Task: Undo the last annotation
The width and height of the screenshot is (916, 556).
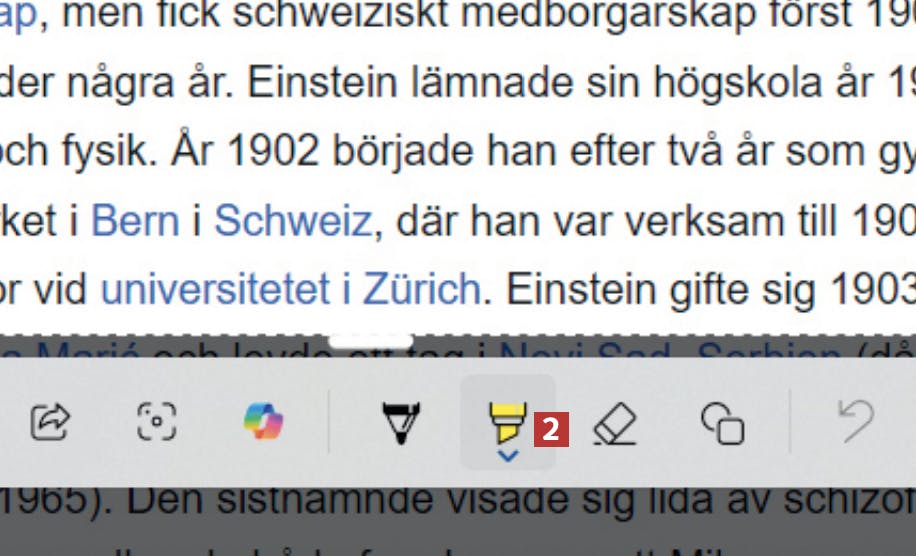Action: tap(855, 421)
